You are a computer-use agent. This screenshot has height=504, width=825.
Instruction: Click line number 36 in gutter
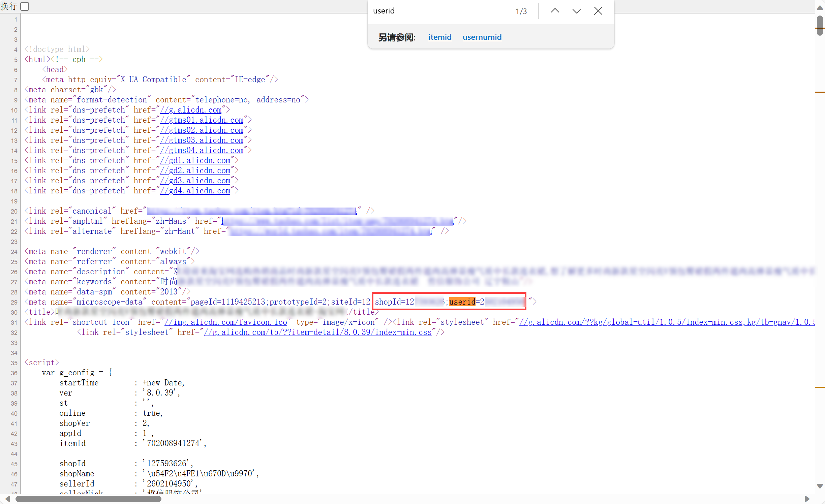(14, 373)
